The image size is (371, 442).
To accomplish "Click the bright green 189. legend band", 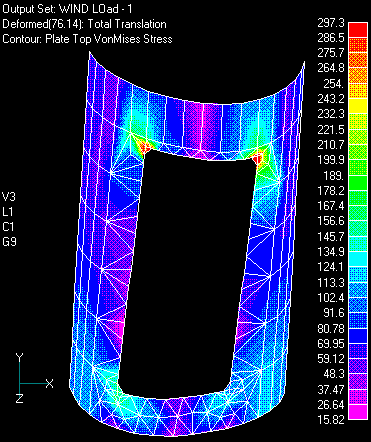I will 358,182.
